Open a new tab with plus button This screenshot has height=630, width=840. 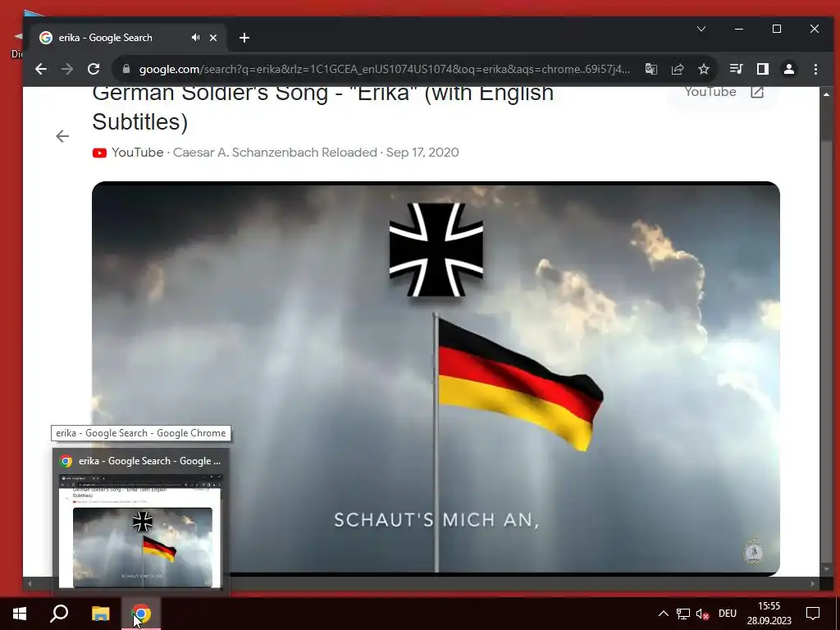point(244,38)
